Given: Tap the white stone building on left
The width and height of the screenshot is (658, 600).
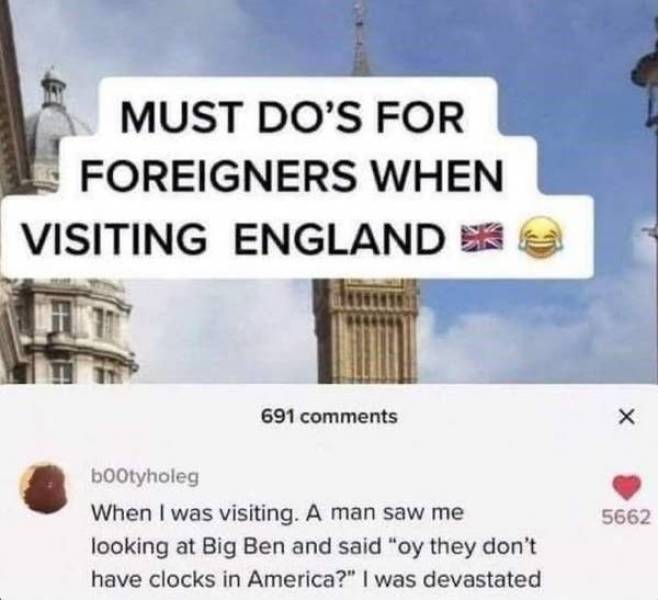Looking at the screenshot, I should (67, 331).
